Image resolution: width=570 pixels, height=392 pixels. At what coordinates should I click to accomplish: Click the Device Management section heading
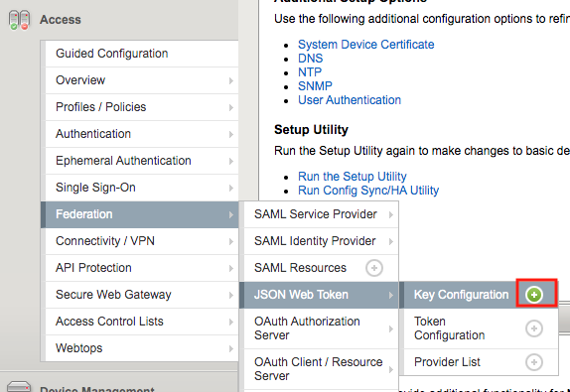coord(97,389)
